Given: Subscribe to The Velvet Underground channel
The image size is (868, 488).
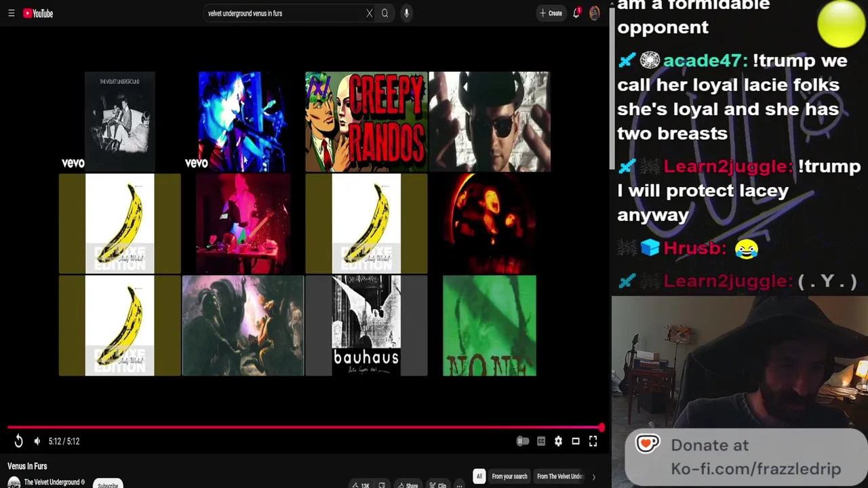Looking at the screenshot, I should click(108, 484).
